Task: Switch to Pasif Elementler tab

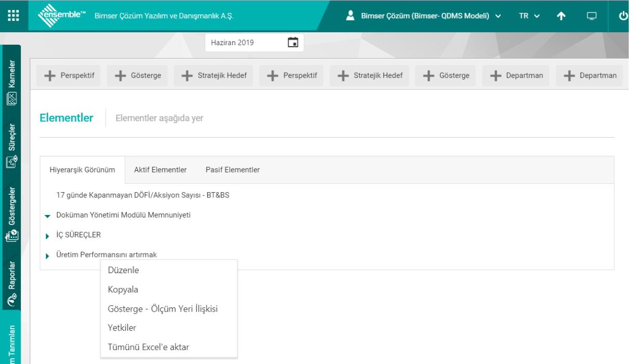Action: coord(233,170)
